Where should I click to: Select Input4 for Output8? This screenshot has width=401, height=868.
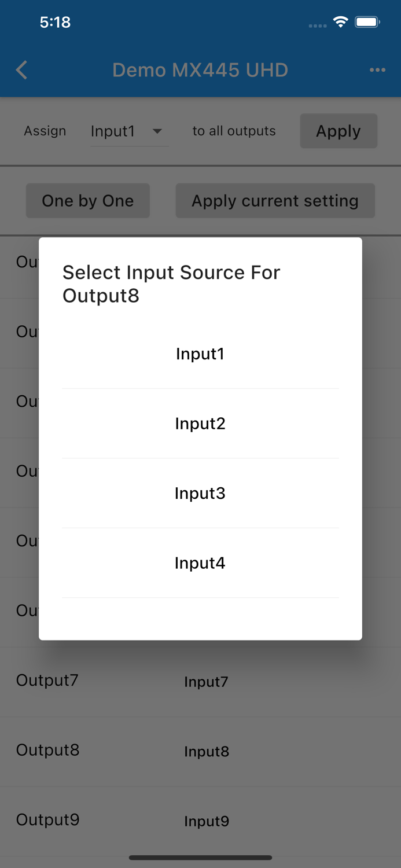coord(200,563)
